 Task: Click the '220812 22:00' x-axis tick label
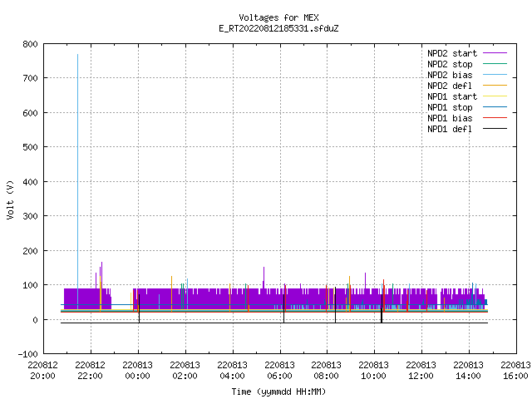point(91,371)
